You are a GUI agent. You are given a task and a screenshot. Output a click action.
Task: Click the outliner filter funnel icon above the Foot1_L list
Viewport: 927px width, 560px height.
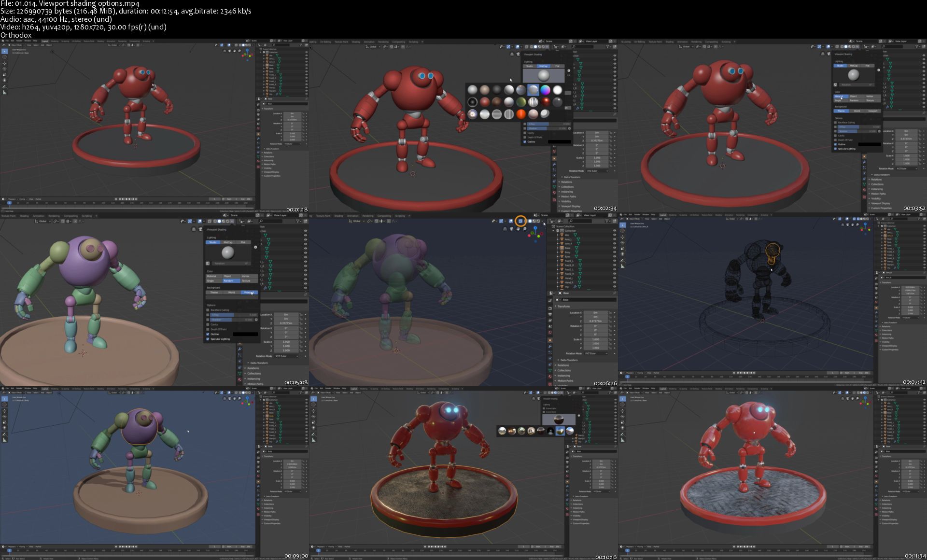click(607, 221)
